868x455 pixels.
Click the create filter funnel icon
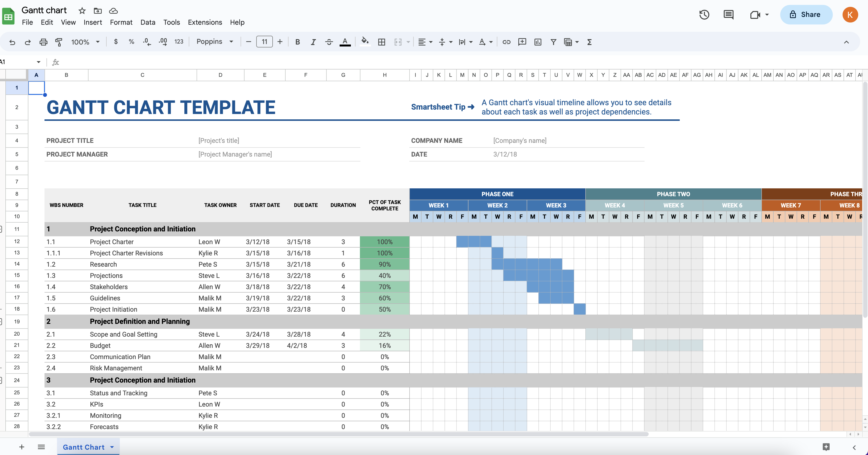pos(553,42)
